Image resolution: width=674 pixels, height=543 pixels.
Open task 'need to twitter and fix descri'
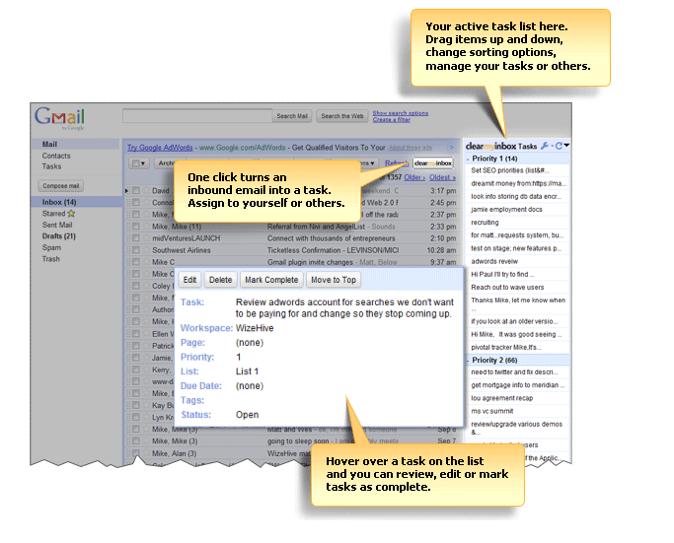tap(515, 372)
